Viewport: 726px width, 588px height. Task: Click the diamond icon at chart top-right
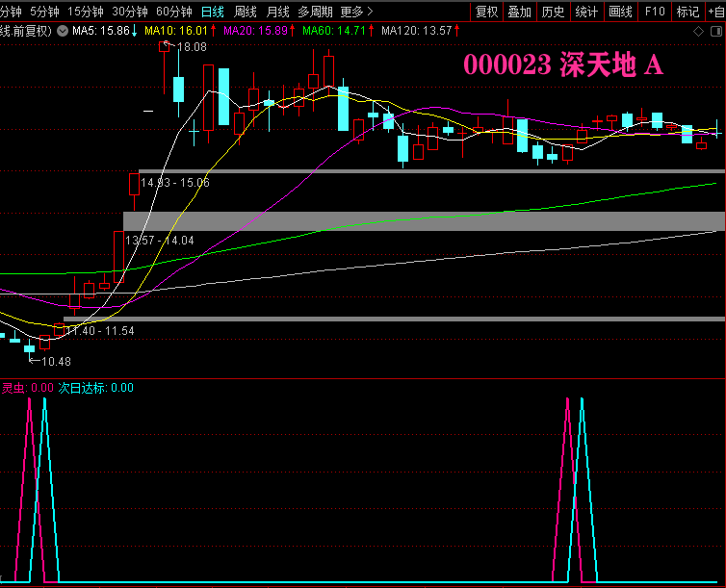tap(698, 32)
